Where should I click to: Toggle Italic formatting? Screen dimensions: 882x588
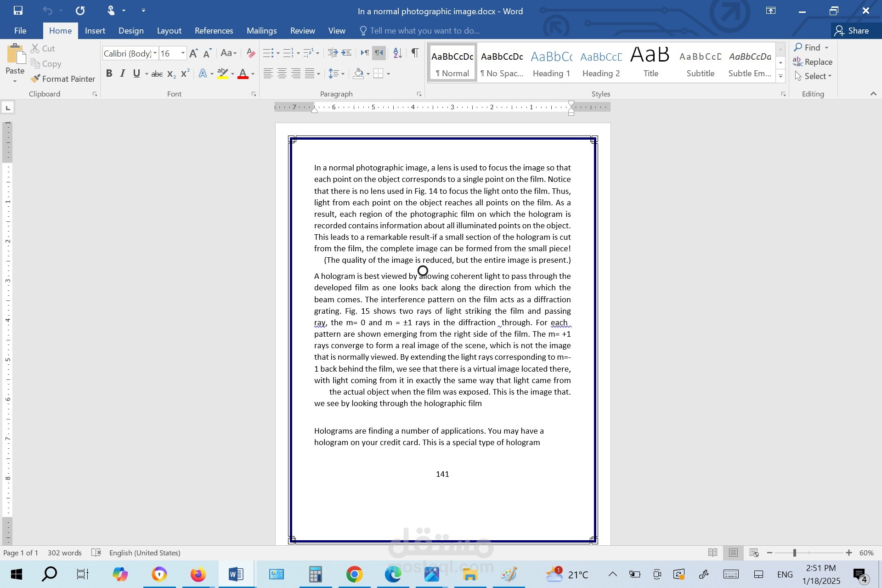pyautogui.click(x=122, y=73)
